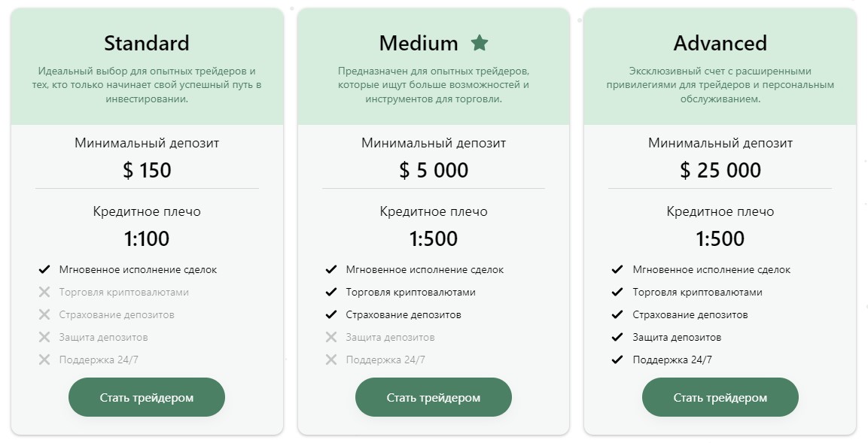
Task: Click the X icon beside Standard's Страхование депозитов
Action: (44, 314)
